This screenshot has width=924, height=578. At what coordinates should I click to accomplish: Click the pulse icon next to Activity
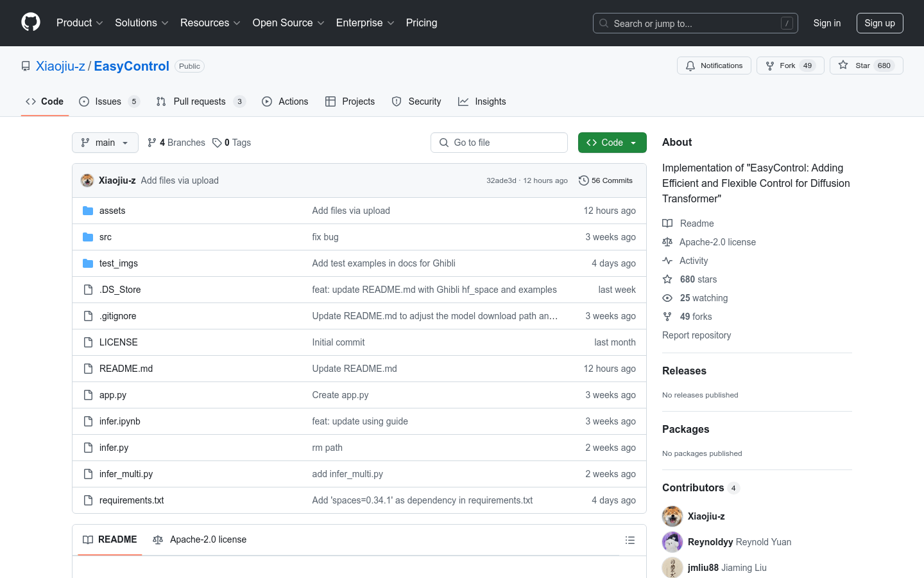point(667,261)
